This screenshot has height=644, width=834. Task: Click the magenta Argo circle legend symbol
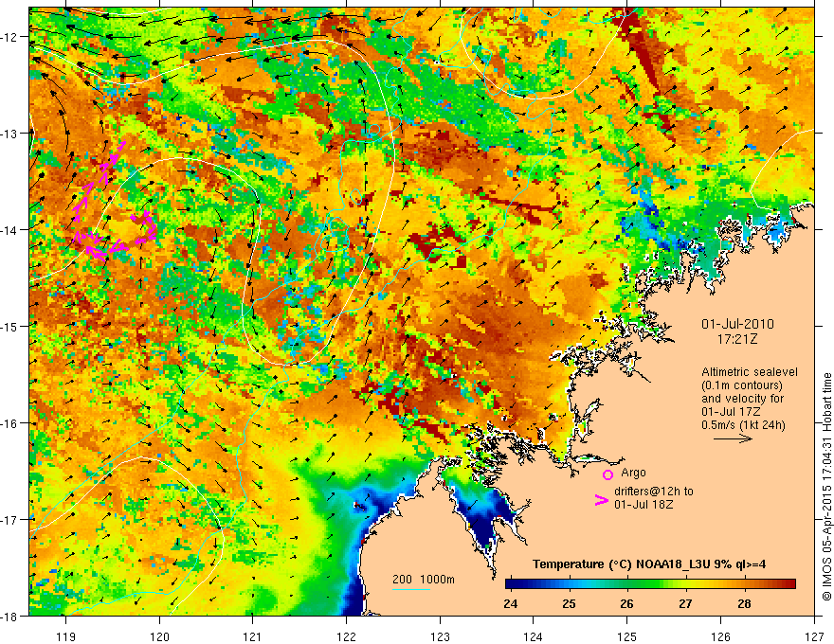pos(607,474)
